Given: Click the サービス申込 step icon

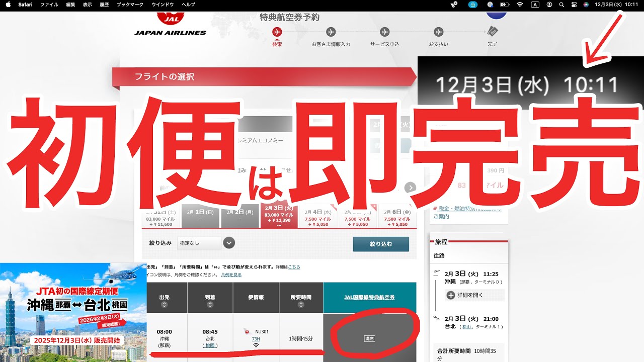Looking at the screenshot, I should click(x=385, y=32).
